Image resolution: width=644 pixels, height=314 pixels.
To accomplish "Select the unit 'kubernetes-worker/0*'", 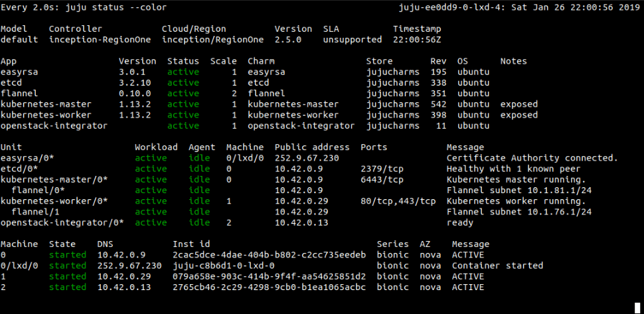I will point(54,201).
